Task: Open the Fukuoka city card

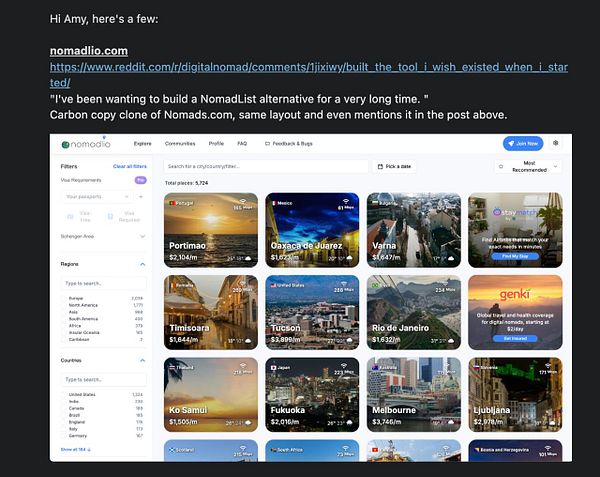Action: coord(312,394)
